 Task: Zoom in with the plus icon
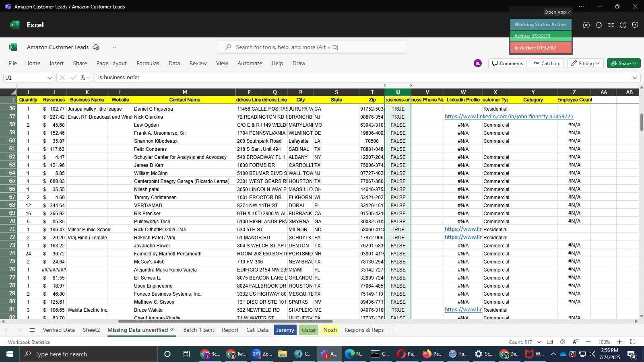tap(620, 342)
